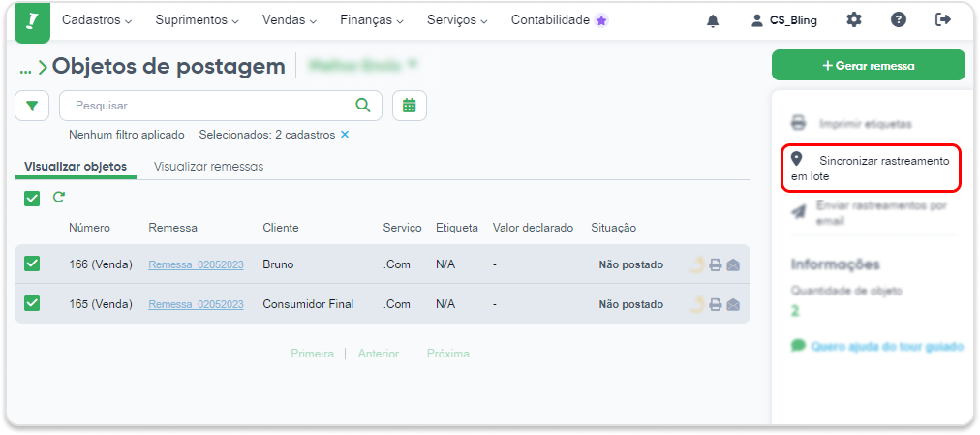This screenshot has height=435, width=980.
Task: Click the Cliente column header
Action: [281, 228]
